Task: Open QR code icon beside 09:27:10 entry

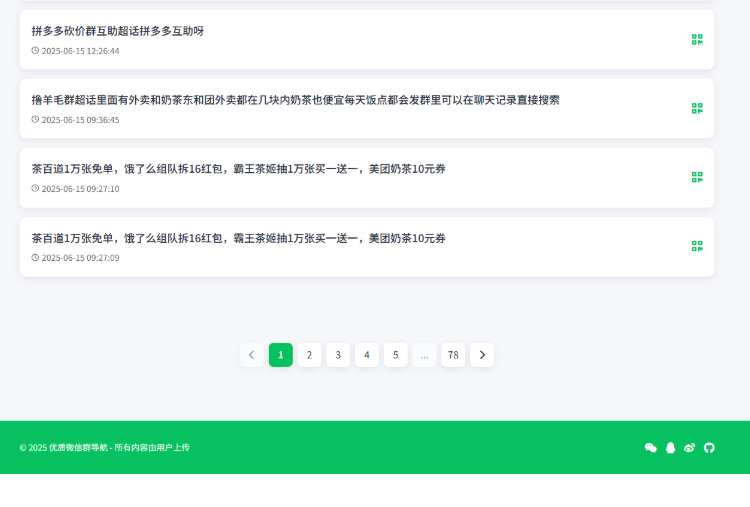Action: [697, 177]
